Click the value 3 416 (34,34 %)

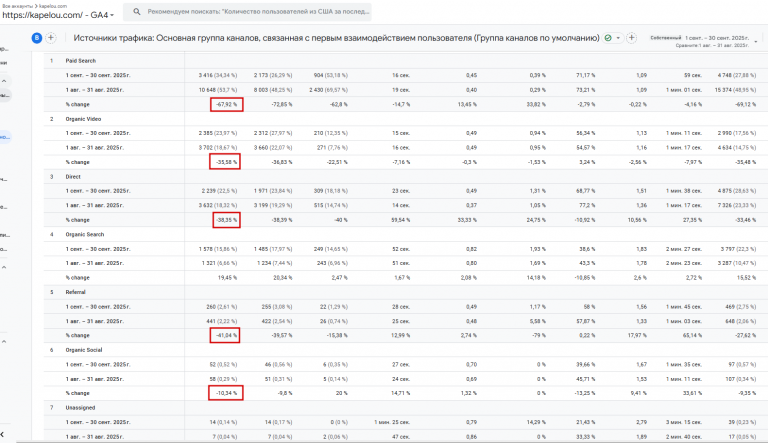click(217, 75)
